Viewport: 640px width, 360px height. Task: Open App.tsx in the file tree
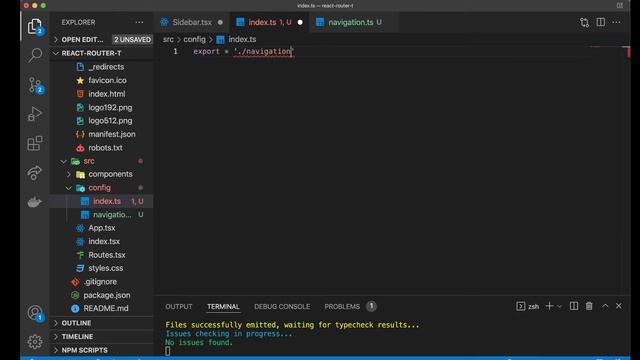[x=102, y=228]
